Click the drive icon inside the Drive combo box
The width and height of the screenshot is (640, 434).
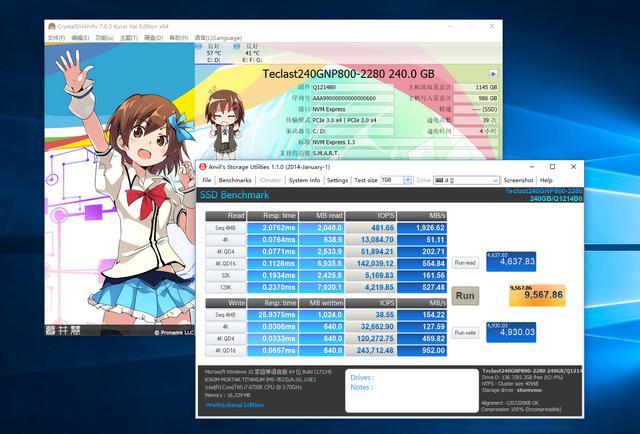(439, 180)
